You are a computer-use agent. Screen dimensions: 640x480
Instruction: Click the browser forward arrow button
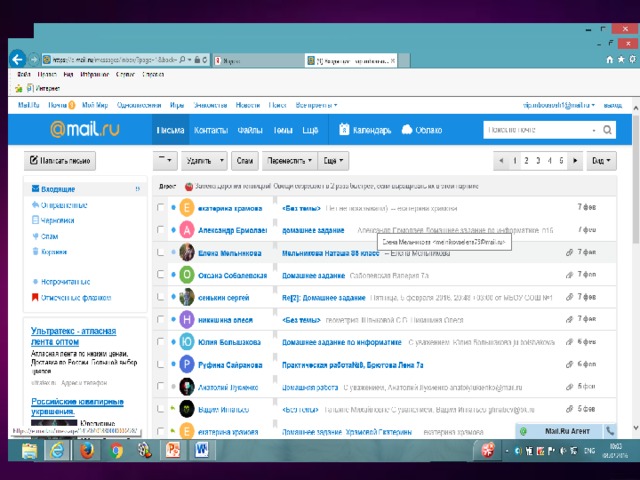tap(34, 60)
